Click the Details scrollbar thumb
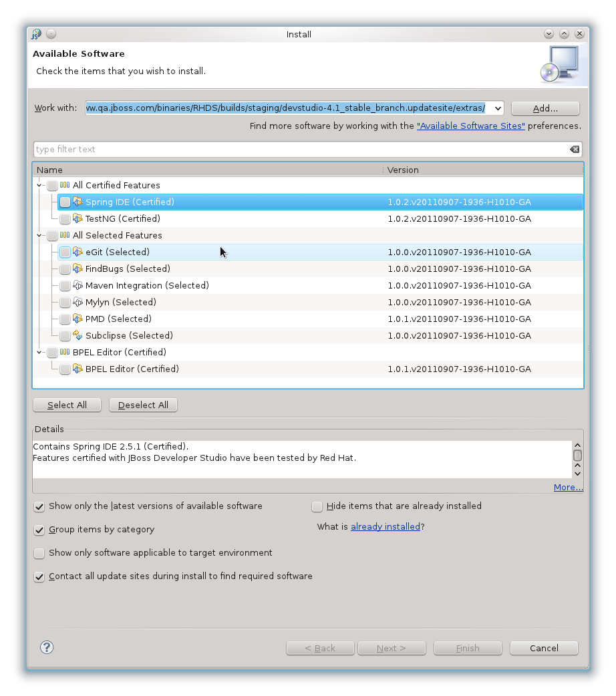Viewport: 616px width, 696px height. tap(577, 456)
